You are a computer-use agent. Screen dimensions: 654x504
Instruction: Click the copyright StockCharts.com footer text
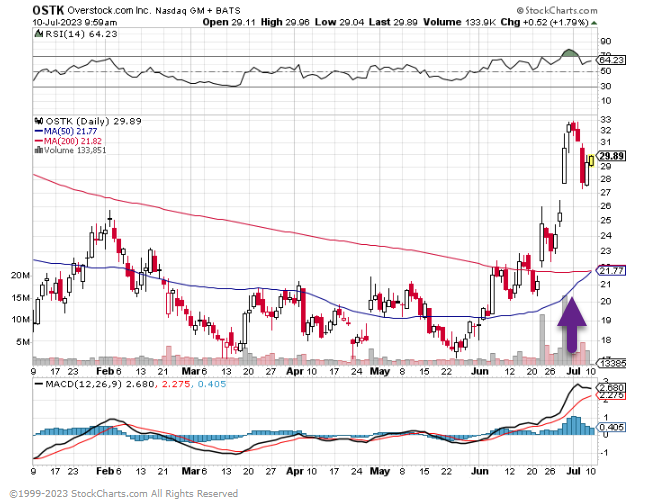[123, 494]
